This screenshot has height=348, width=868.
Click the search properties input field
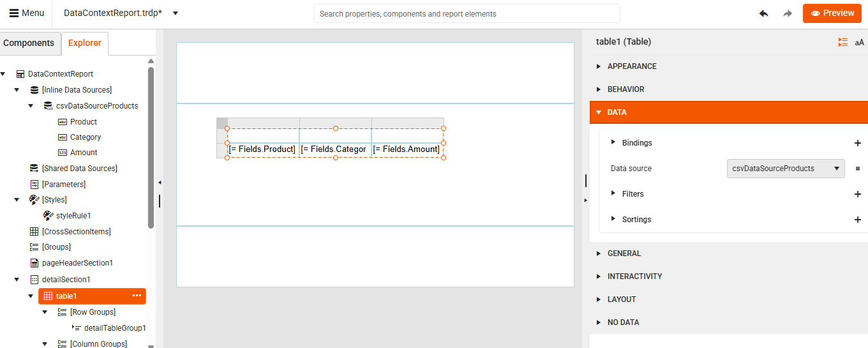tap(467, 13)
